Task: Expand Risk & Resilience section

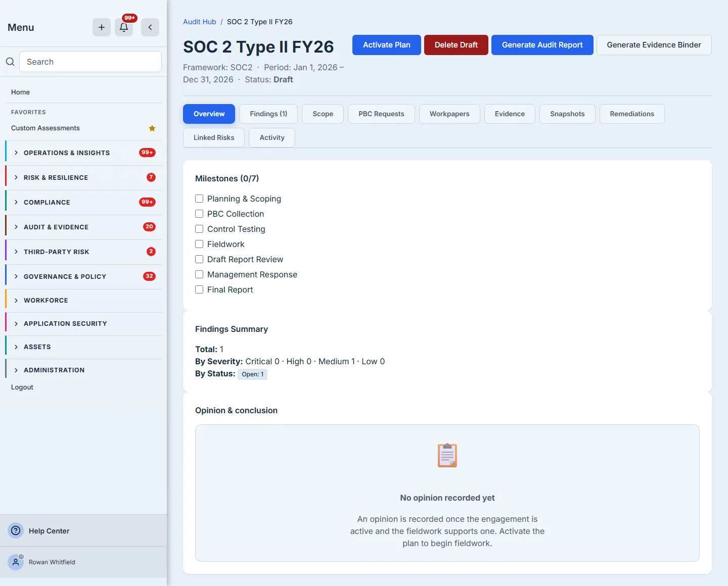Action: click(x=83, y=177)
